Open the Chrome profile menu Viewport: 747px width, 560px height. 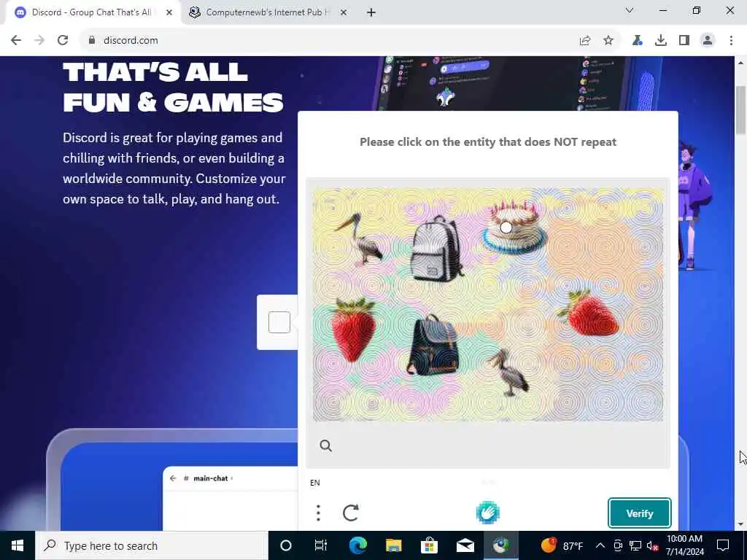point(708,41)
